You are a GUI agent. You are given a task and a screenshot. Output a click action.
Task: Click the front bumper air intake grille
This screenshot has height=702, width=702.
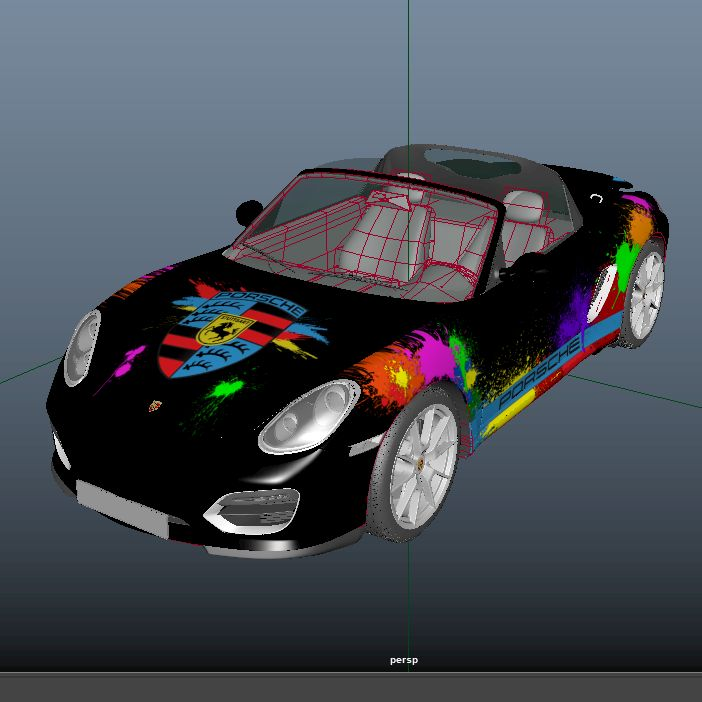(x=253, y=511)
